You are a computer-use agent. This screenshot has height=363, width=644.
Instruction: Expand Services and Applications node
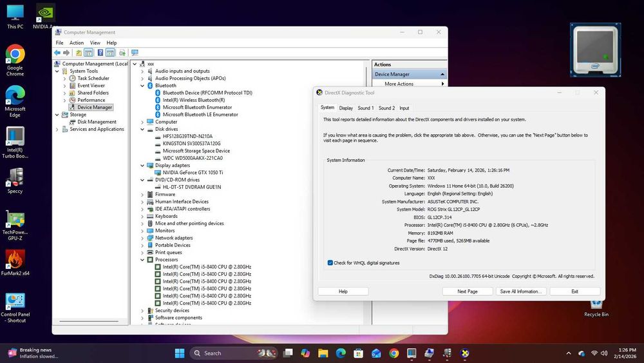pyautogui.click(x=57, y=129)
